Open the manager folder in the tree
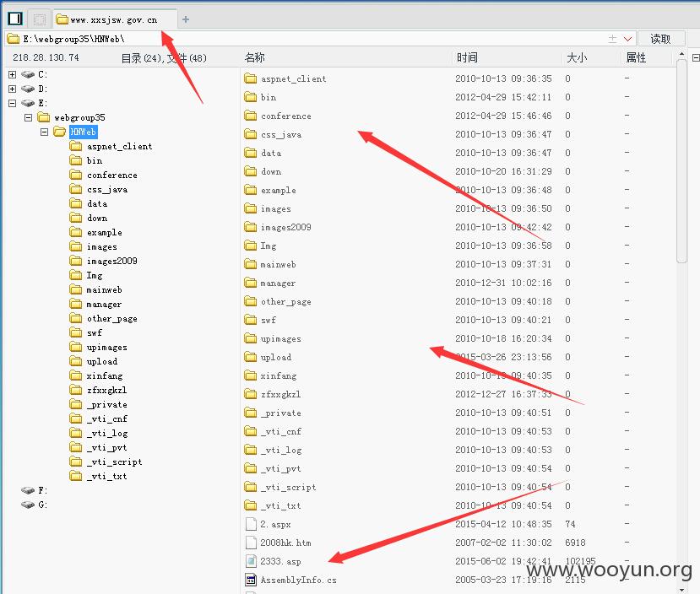700x594 pixels. [104, 304]
